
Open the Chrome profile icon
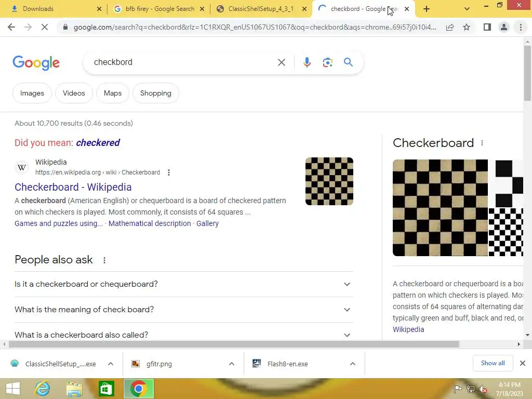[504, 27]
